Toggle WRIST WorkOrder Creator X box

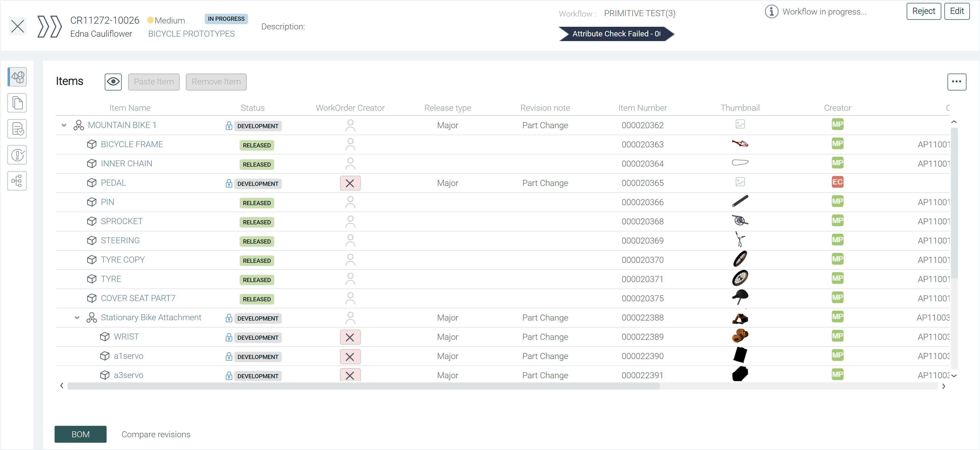[x=350, y=337]
